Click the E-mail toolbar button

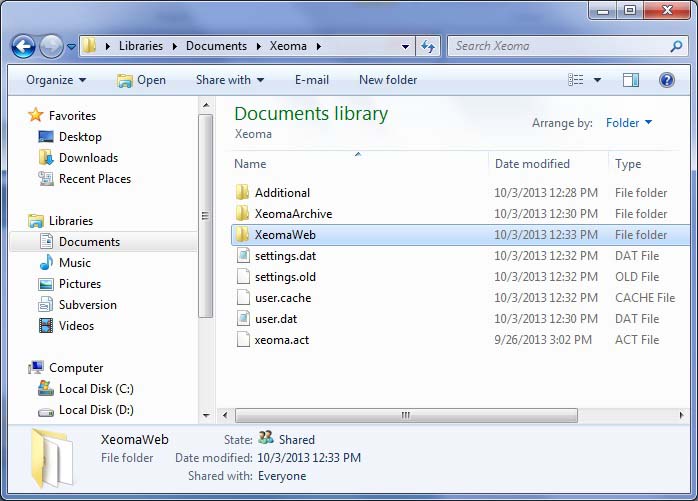point(312,80)
